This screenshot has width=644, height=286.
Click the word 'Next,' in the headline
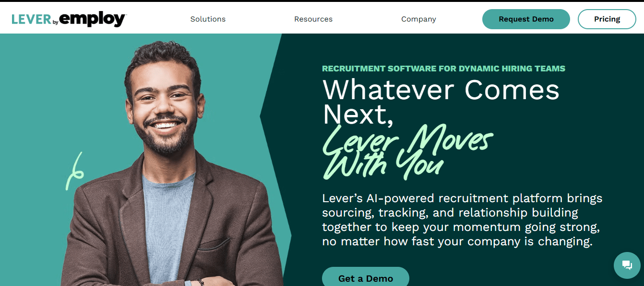(x=358, y=115)
